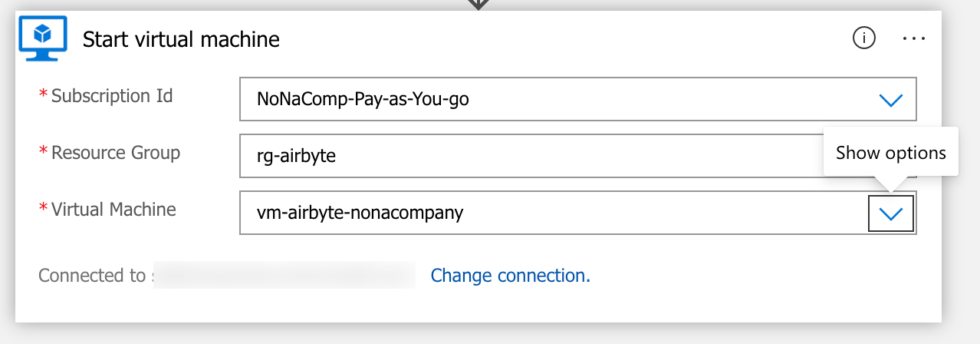Click the info icon in card header
This screenshot has height=344, width=980.
tap(864, 38)
